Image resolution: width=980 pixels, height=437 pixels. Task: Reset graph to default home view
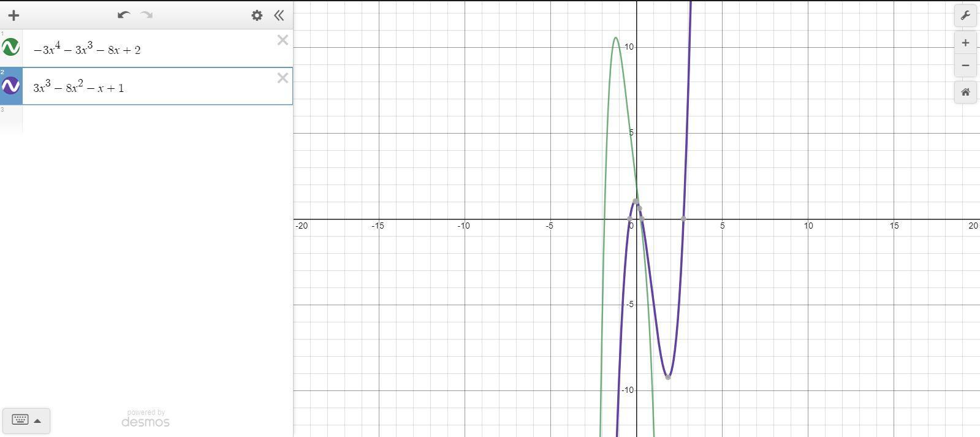(965, 93)
